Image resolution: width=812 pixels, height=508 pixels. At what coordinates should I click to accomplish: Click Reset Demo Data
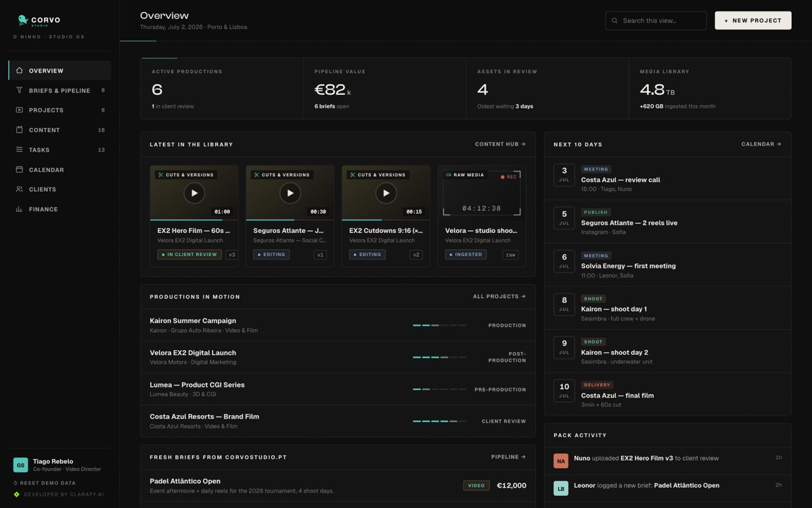(45, 483)
